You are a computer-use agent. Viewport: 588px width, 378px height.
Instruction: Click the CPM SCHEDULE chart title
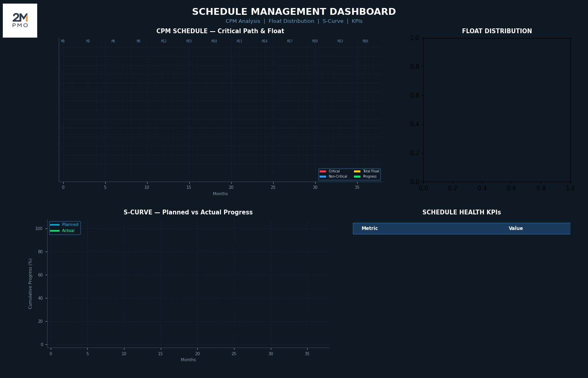click(220, 32)
